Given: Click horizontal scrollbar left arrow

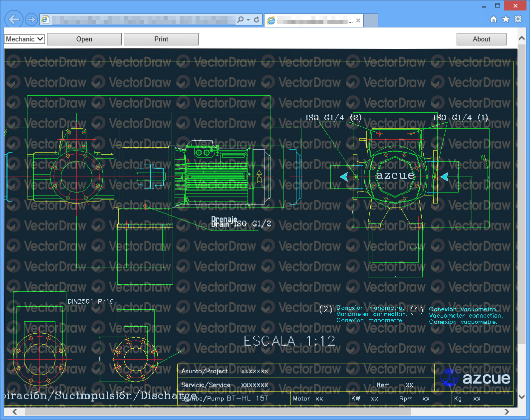Looking at the screenshot, I should (15, 412).
